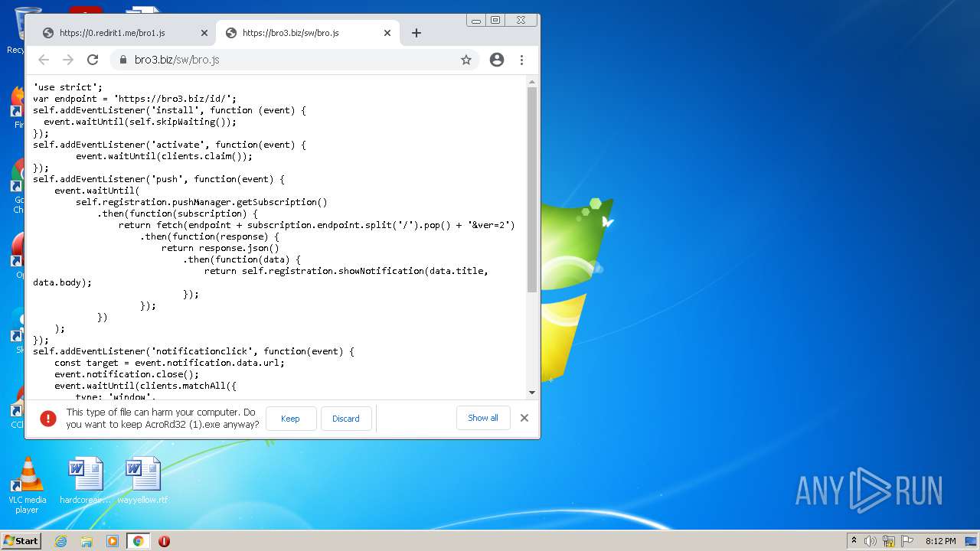Close the bro3.biz/sw/bro.js tab

(387, 33)
